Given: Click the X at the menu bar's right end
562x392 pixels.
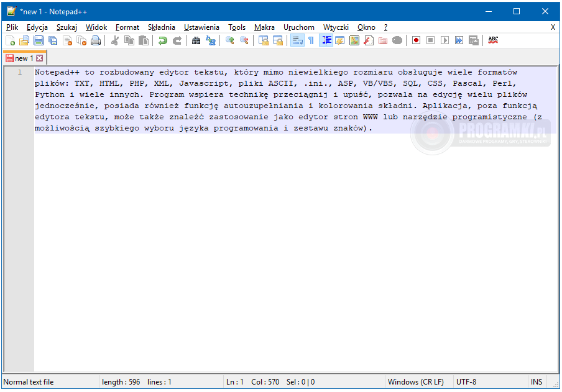Looking at the screenshot, I should pos(553,27).
